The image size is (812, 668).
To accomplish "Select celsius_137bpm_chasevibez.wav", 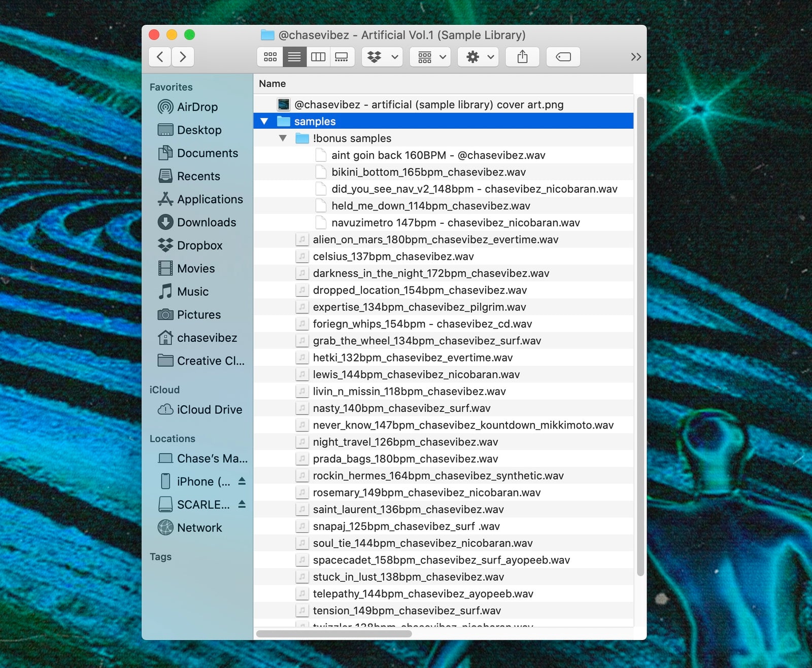I will point(443,256).
